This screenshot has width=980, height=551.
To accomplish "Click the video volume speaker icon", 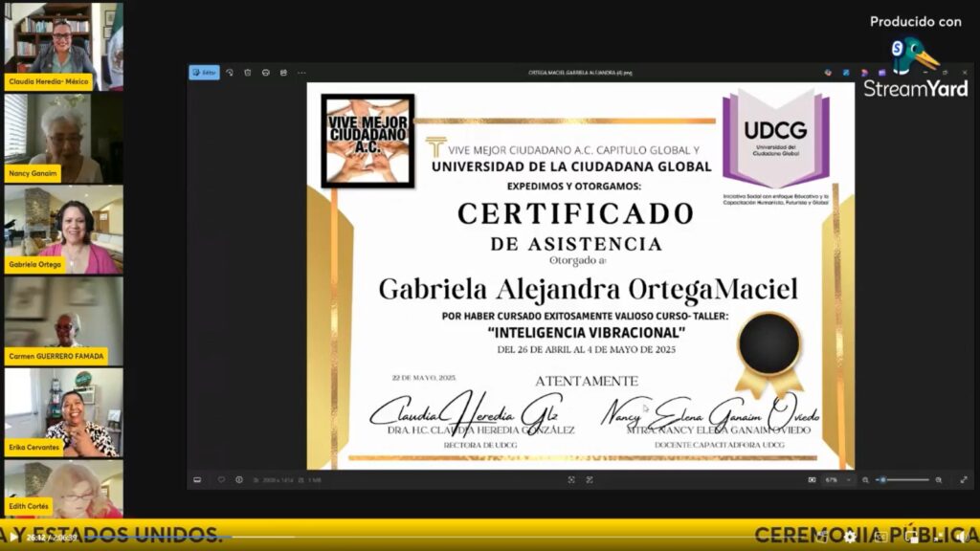I will coord(962,537).
